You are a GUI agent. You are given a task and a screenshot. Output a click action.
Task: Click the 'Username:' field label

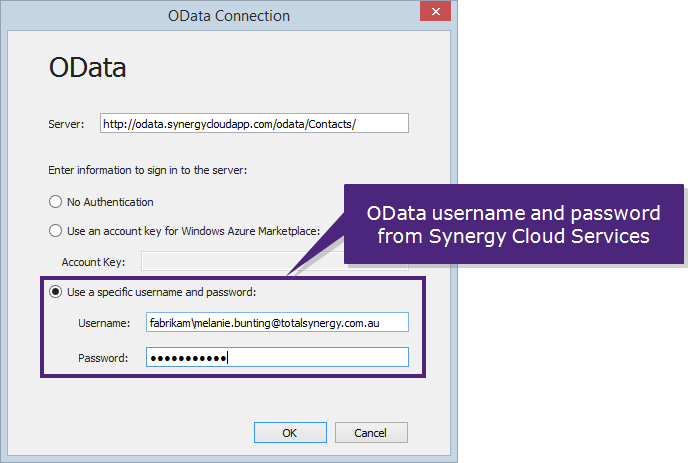pos(104,323)
